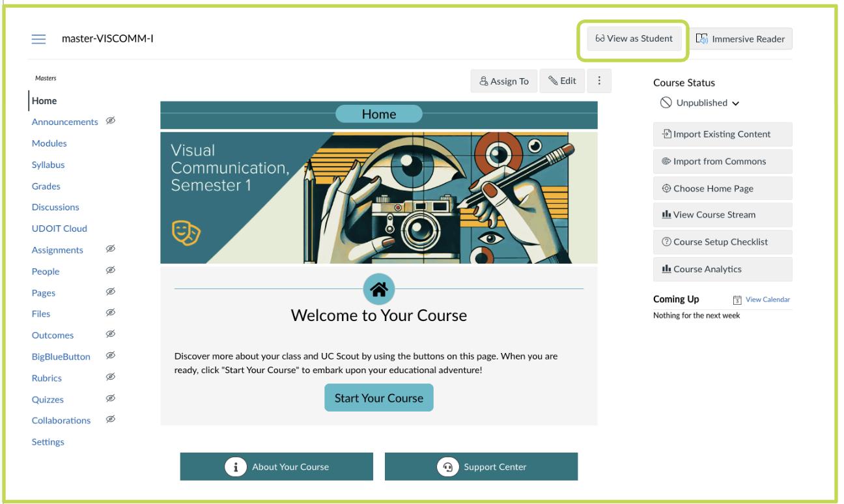Go to Home in course navigation
The image size is (844, 504).
[x=44, y=101]
